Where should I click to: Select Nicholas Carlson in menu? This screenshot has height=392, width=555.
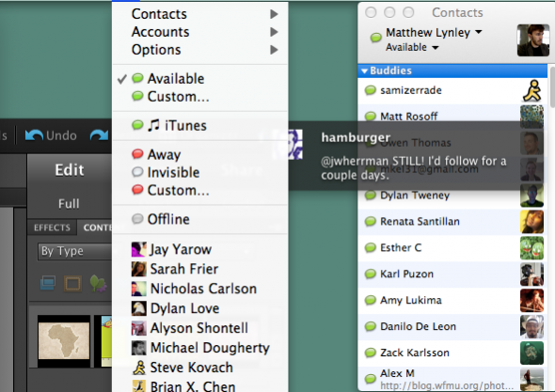pyautogui.click(x=200, y=289)
